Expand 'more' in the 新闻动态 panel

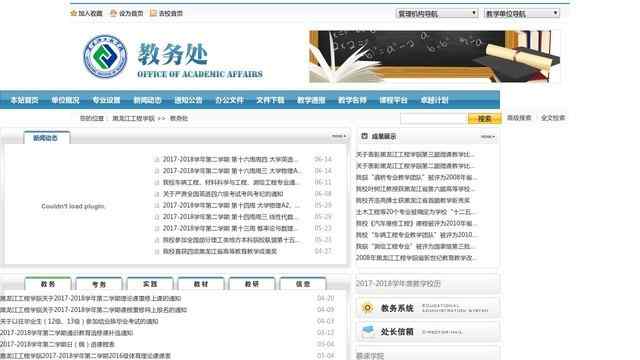click(339, 136)
